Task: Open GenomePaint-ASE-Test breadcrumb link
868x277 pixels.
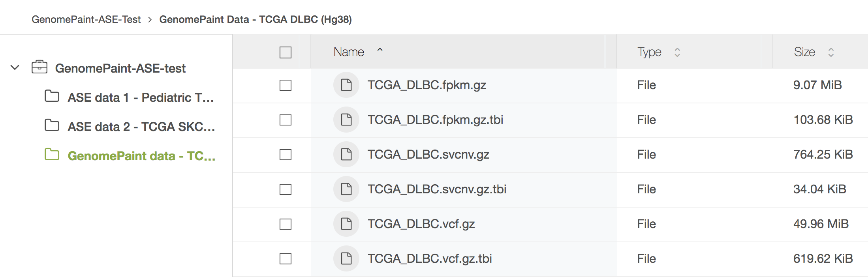Action: coord(86,19)
